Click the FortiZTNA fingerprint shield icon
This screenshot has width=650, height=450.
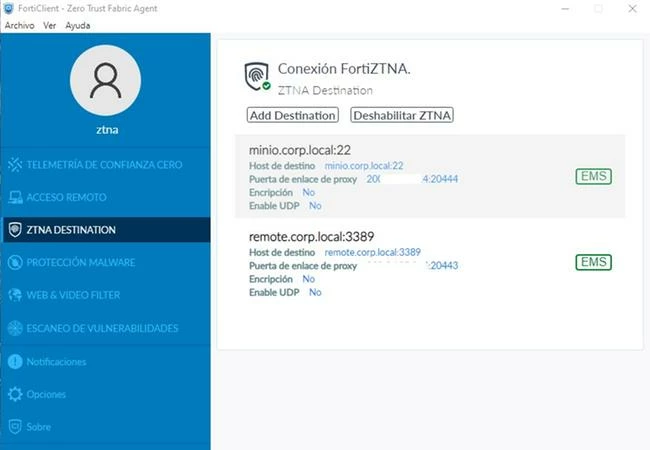257,76
